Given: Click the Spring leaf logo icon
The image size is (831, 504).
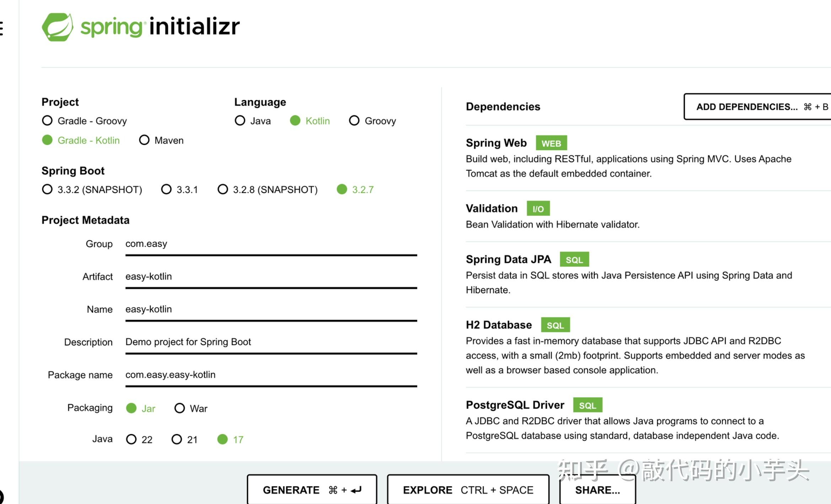Looking at the screenshot, I should (57, 27).
